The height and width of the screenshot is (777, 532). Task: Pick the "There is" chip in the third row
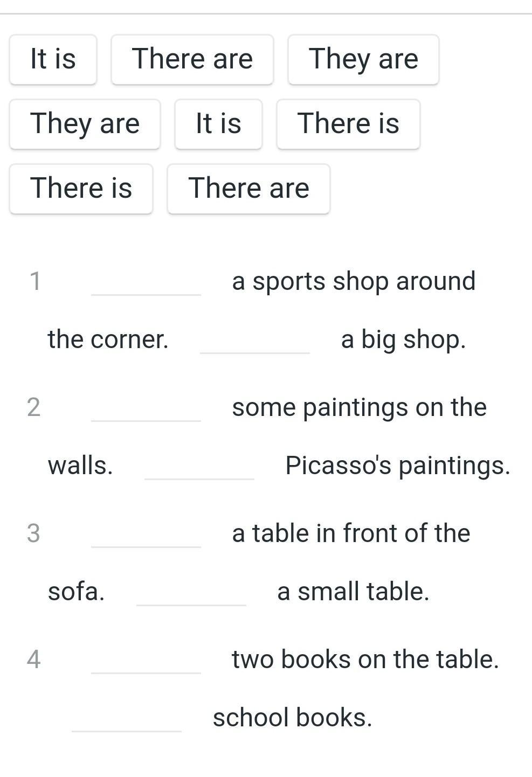[81, 189]
